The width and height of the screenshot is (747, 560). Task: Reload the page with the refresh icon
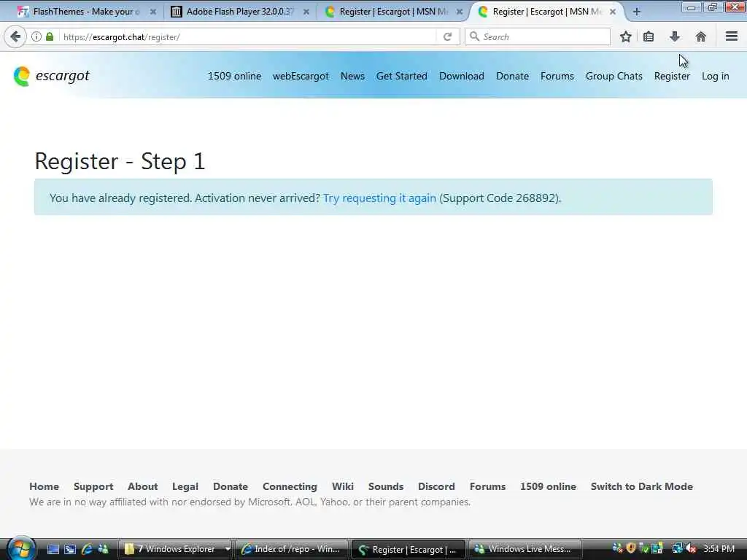tap(447, 36)
